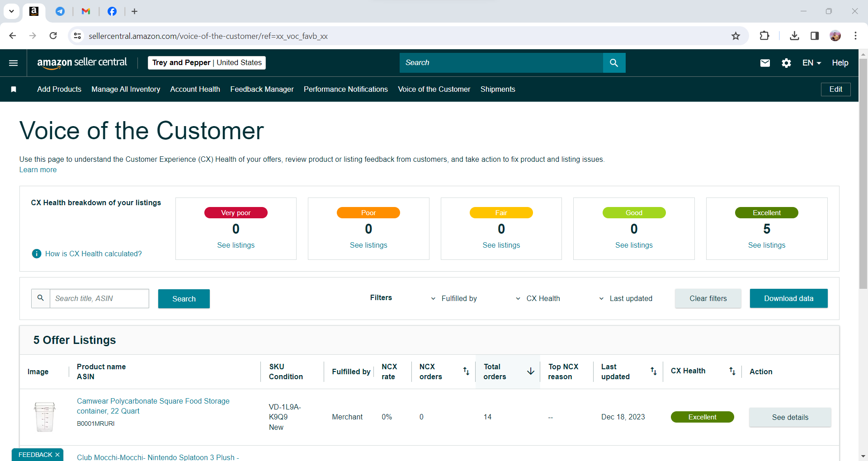Open How is CX Health calculated link
868x461 pixels.
[x=94, y=254]
